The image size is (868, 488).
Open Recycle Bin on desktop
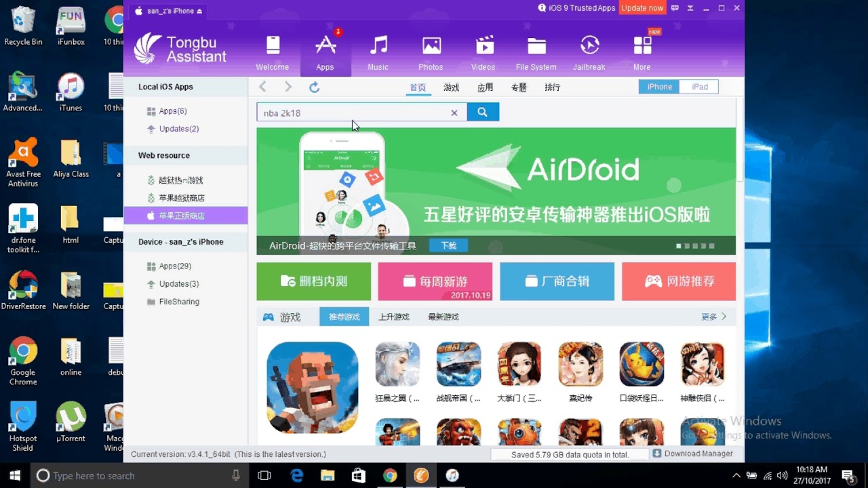(23, 26)
